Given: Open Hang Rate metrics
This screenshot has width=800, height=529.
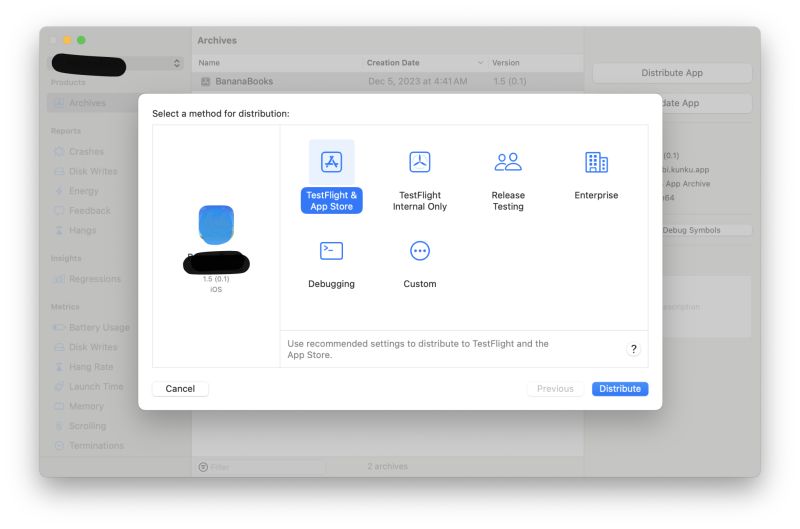Looking at the screenshot, I should click(91, 367).
